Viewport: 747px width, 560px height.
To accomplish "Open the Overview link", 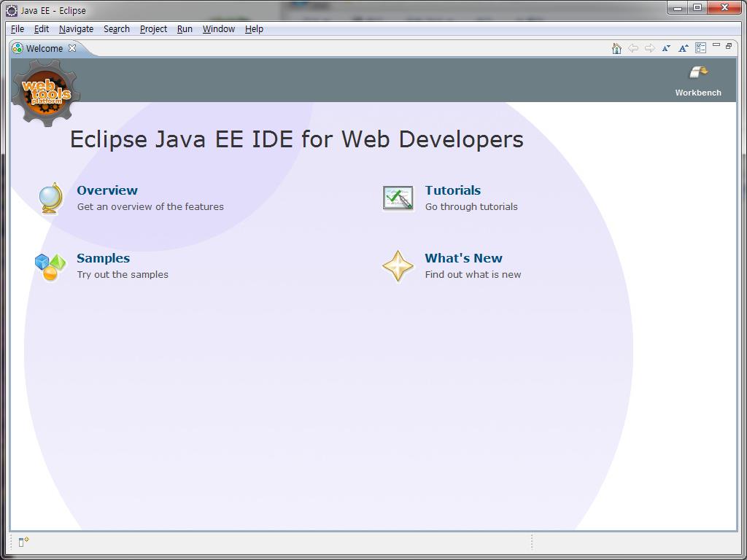I will (x=107, y=190).
